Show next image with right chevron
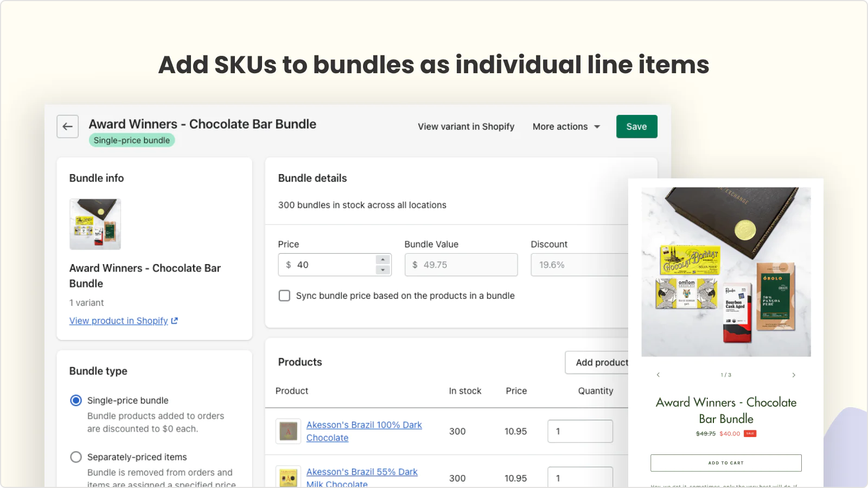The width and height of the screenshot is (868, 488). 794,375
